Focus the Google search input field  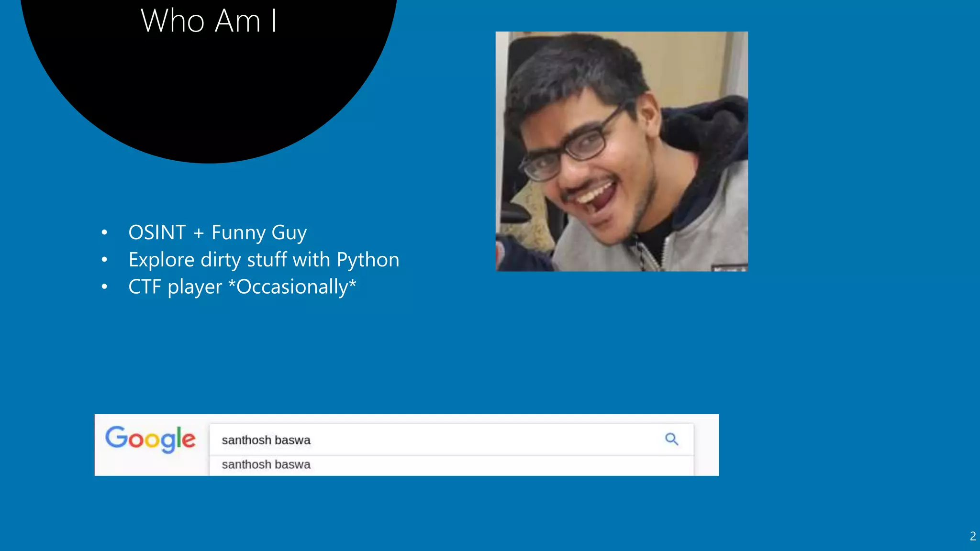pos(431,440)
